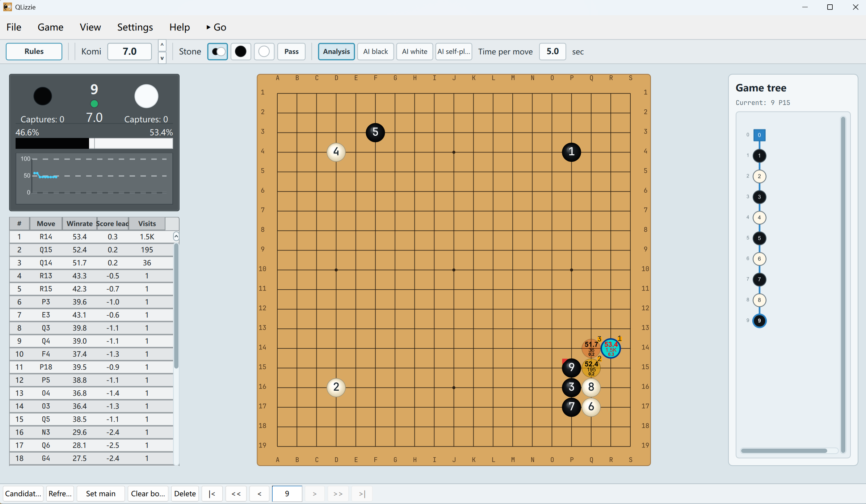Click black stone 7 on the board
Image resolution: width=866 pixels, height=504 pixels.
tap(572, 407)
